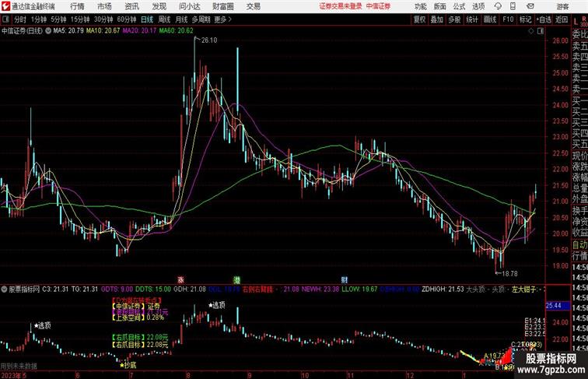Open the customer service headset icon
Viewport: 588px width, 379px height.
498,6
